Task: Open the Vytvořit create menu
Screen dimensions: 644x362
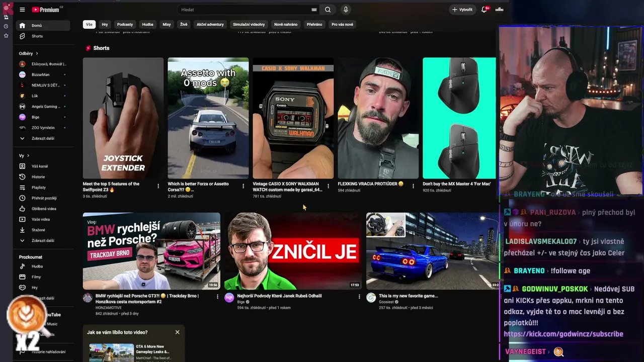Action: [x=462, y=10]
